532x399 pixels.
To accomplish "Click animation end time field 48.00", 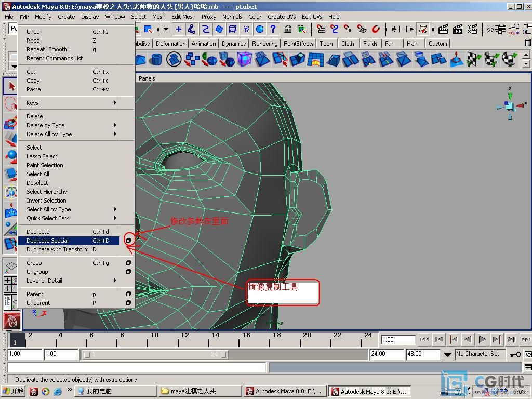I will point(423,354).
